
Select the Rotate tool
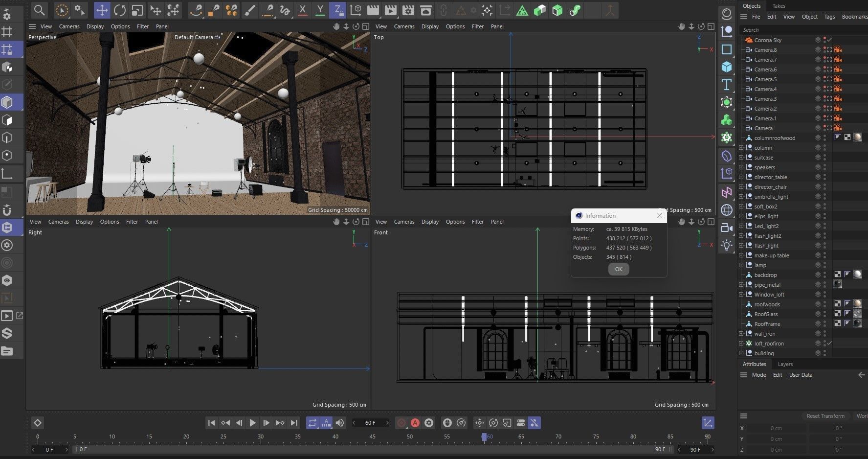click(x=119, y=10)
